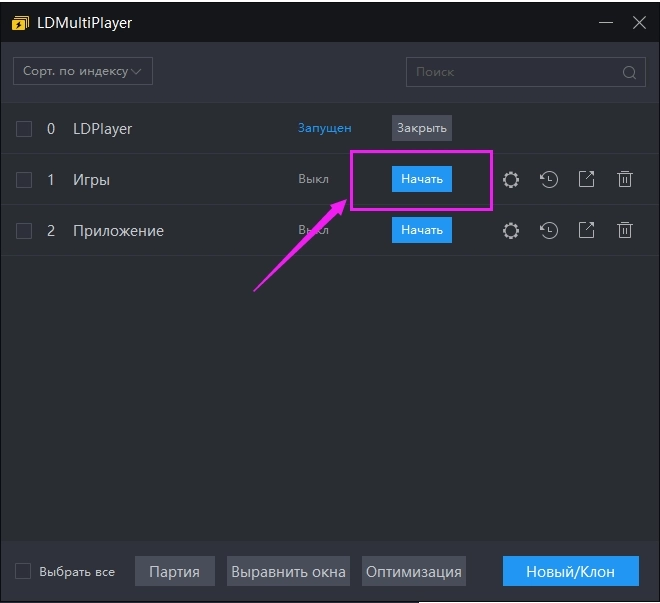Click backup/restore icon for Приложение instance

coord(549,231)
